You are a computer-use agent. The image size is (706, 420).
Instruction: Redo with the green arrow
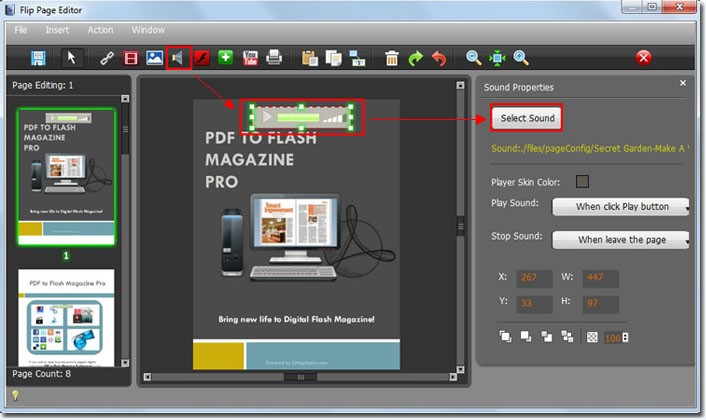click(416, 58)
